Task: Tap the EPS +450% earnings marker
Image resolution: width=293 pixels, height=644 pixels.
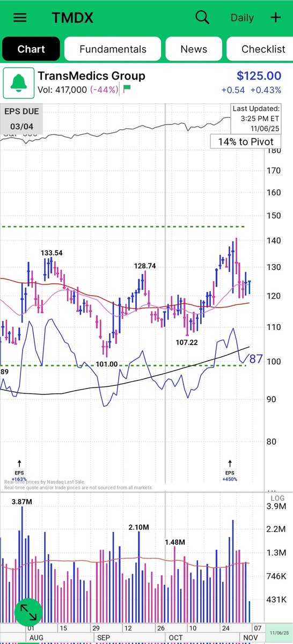Action: coord(230,471)
